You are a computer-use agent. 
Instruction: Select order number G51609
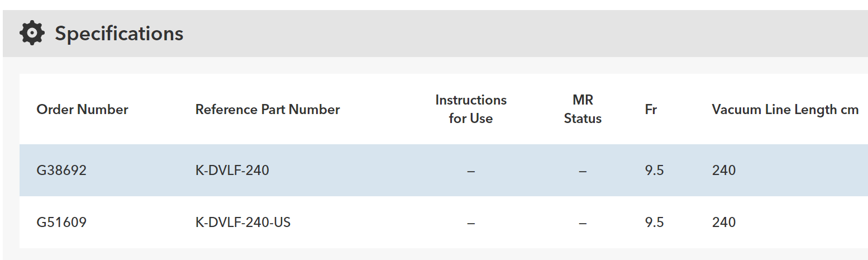point(61,223)
